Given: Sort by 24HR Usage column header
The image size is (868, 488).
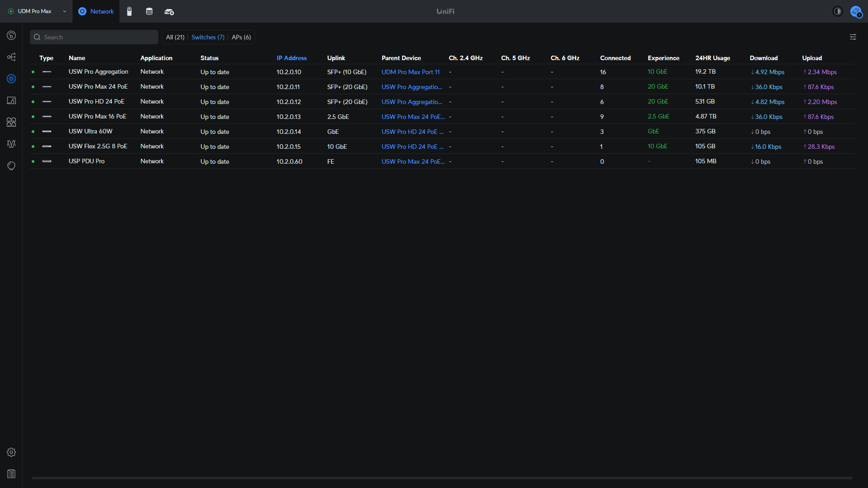Looking at the screenshot, I should point(712,58).
